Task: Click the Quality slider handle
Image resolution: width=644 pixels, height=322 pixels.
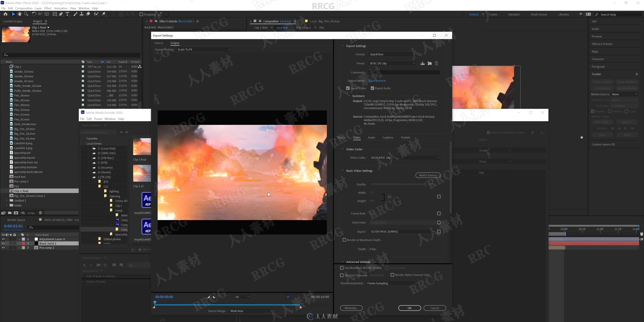Action: (425, 184)
